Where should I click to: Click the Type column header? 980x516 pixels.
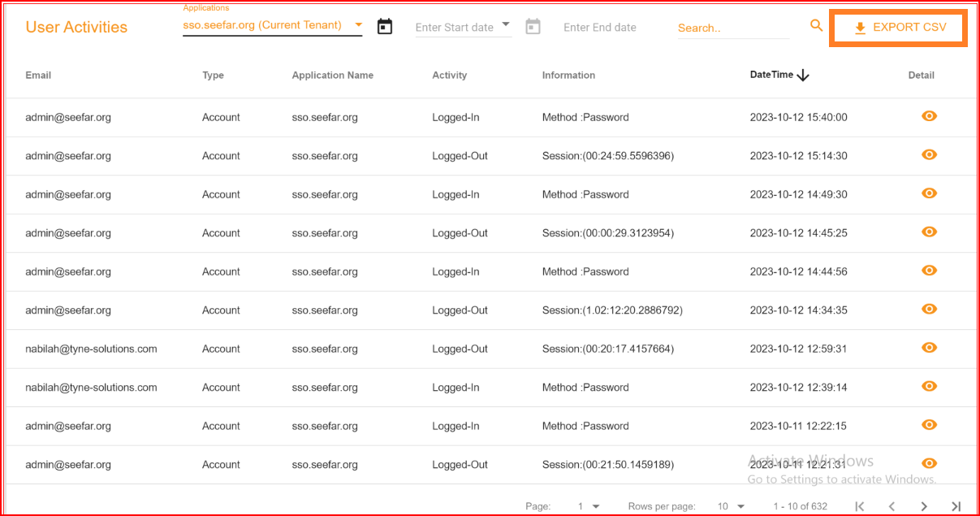click(213, 75)
